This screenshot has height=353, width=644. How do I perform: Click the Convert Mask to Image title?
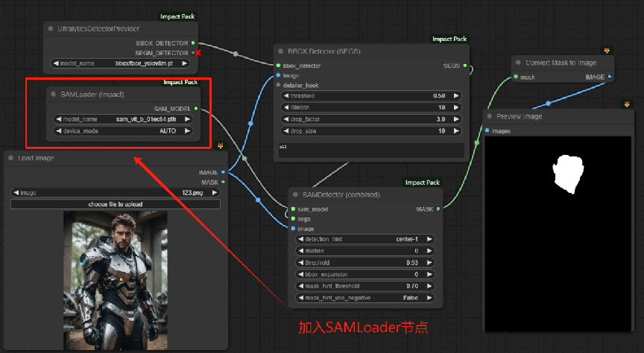coord(561,63)
